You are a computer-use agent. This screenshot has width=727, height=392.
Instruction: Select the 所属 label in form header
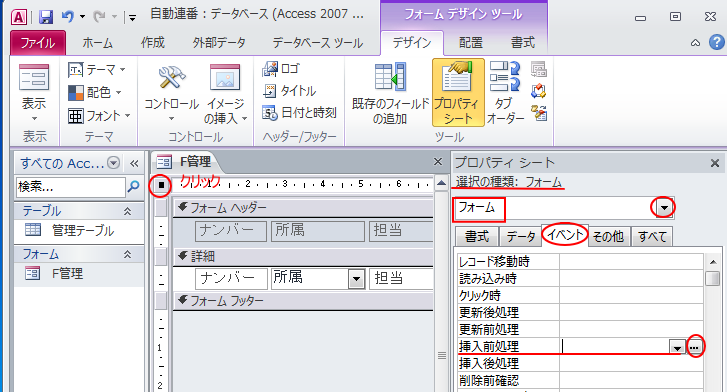click(318, 231)
